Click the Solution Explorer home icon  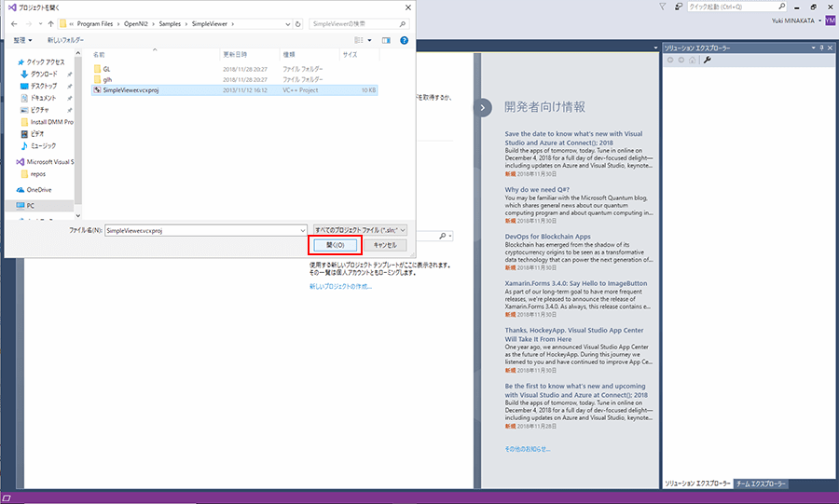coord(693,61)
